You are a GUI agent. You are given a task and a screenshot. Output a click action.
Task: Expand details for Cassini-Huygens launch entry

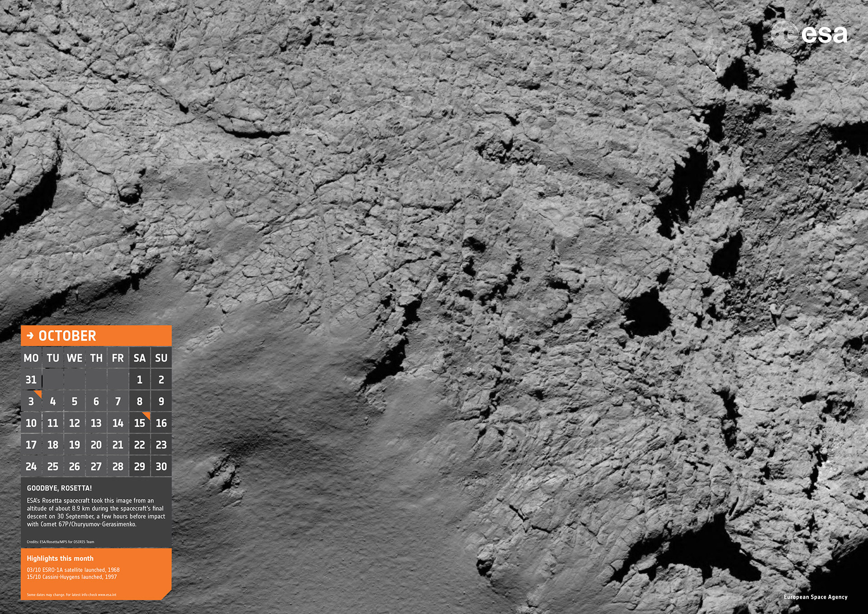(x=71, y=576)
